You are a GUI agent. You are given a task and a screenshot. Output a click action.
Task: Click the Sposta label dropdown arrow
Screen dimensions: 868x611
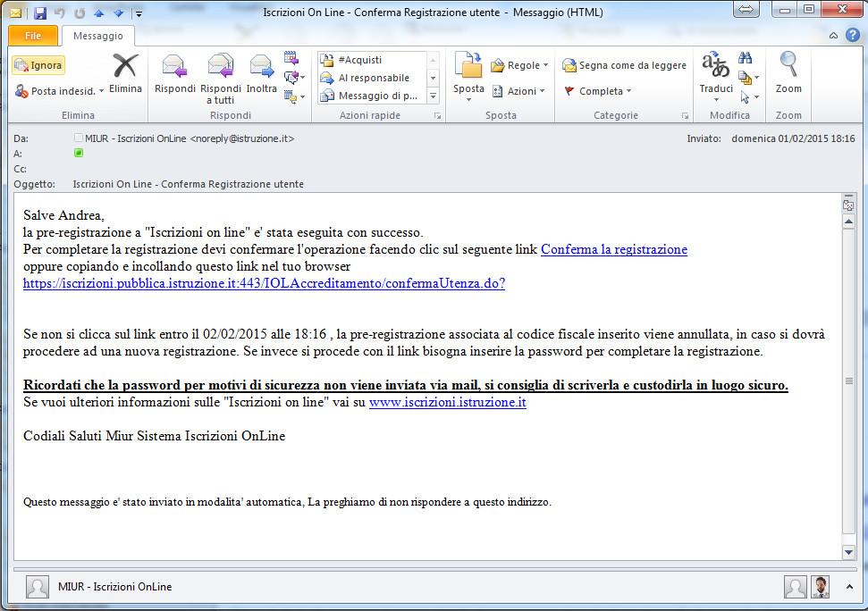pyautogui.click(x=468, y=99)
